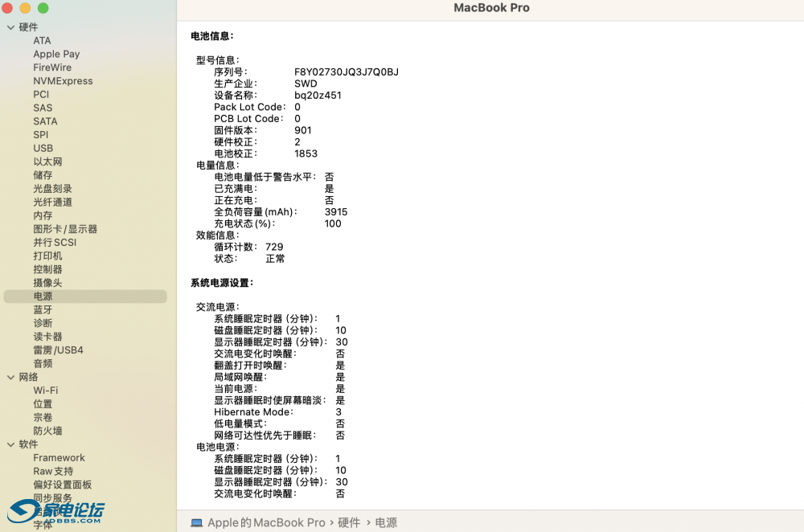Open USB sidebar entry
804x532 pixels.
pos(43,148)
